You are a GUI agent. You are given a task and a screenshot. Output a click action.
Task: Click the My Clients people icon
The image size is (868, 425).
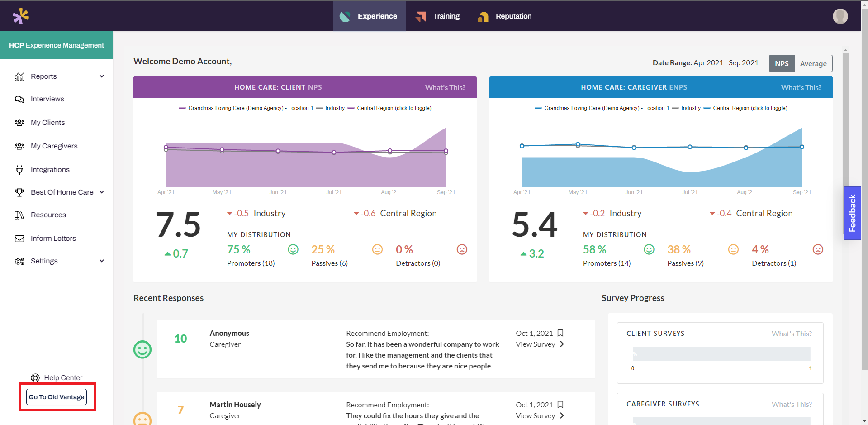[x=19, y=123]
